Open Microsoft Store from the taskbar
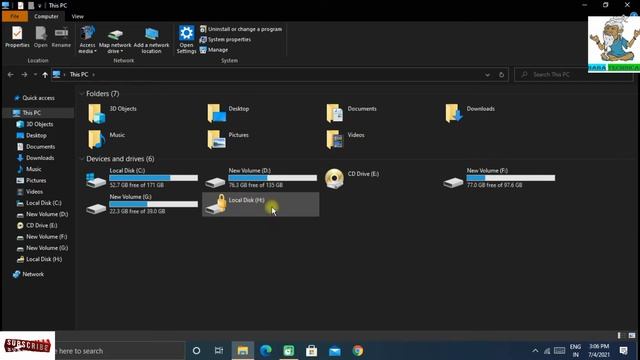This screenshot has width=640, height=360. 311,351
